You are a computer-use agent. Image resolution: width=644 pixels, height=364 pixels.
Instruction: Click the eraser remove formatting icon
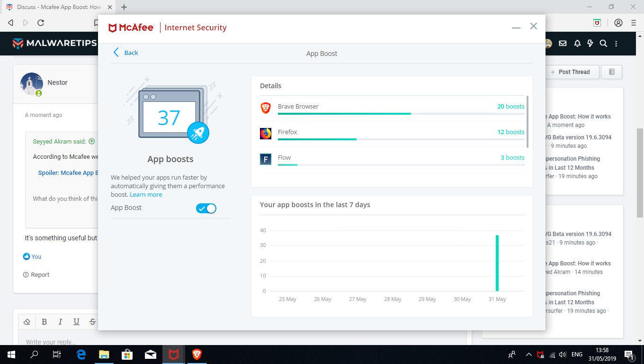point(27,322)
